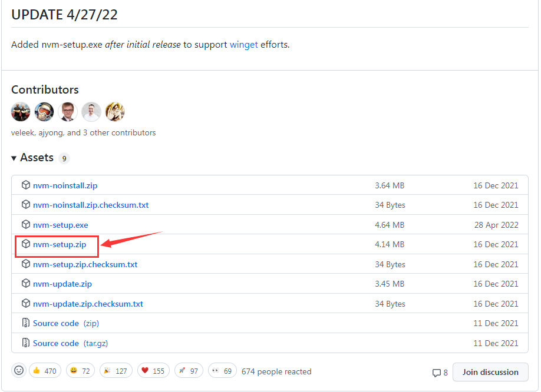Click 'veleek, ajyong, and 3 other contributors' text
The width and height of the screenshot is (541, 392).
pyautogui.click(x=84, y=132)
